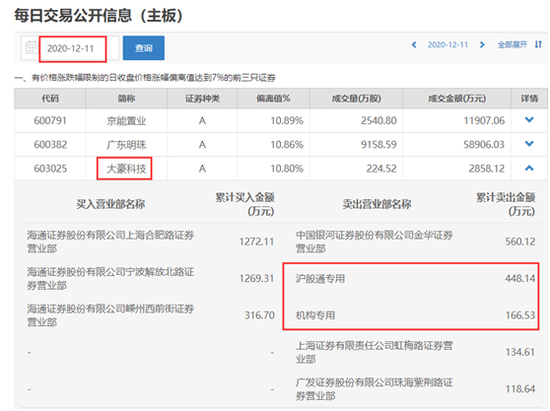Expand details for 京能置业 row
550x411 pixels.
(529, 120)
